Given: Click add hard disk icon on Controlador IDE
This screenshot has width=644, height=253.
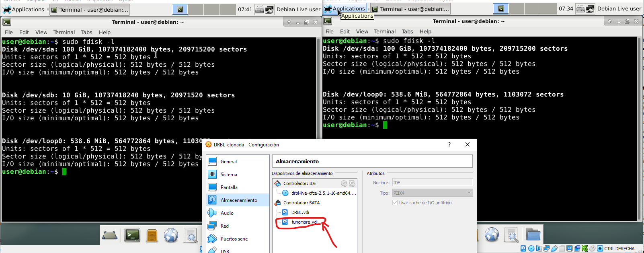Looking at the screenshot, I should [x=352, y=183].
